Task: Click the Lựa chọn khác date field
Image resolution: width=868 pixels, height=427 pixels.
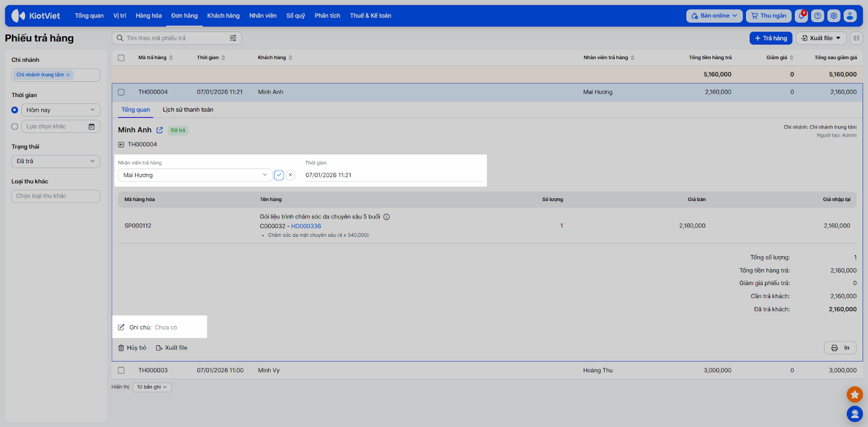Action: coord(61,126)
